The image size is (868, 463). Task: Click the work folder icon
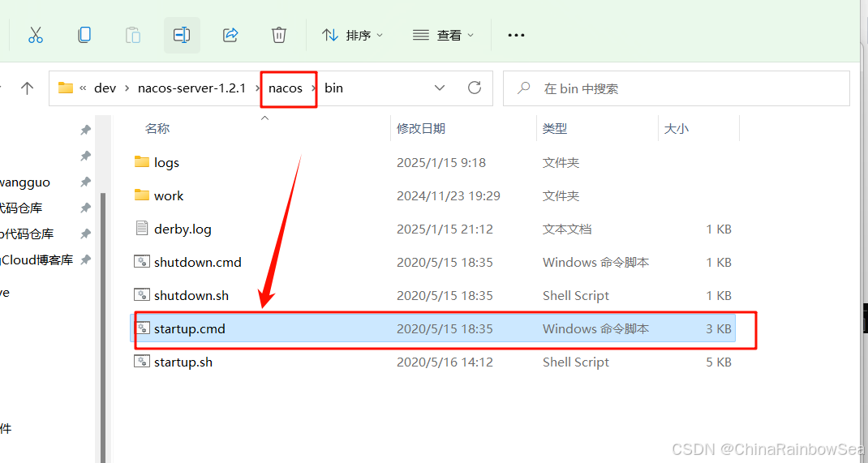pos(142,195)
